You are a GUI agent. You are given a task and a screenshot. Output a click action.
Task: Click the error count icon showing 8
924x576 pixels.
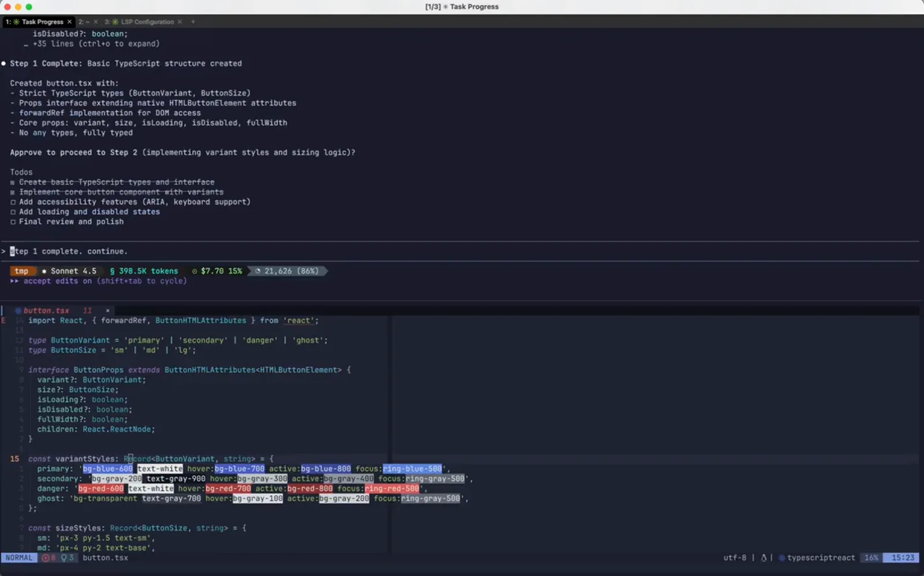(49, 558)
